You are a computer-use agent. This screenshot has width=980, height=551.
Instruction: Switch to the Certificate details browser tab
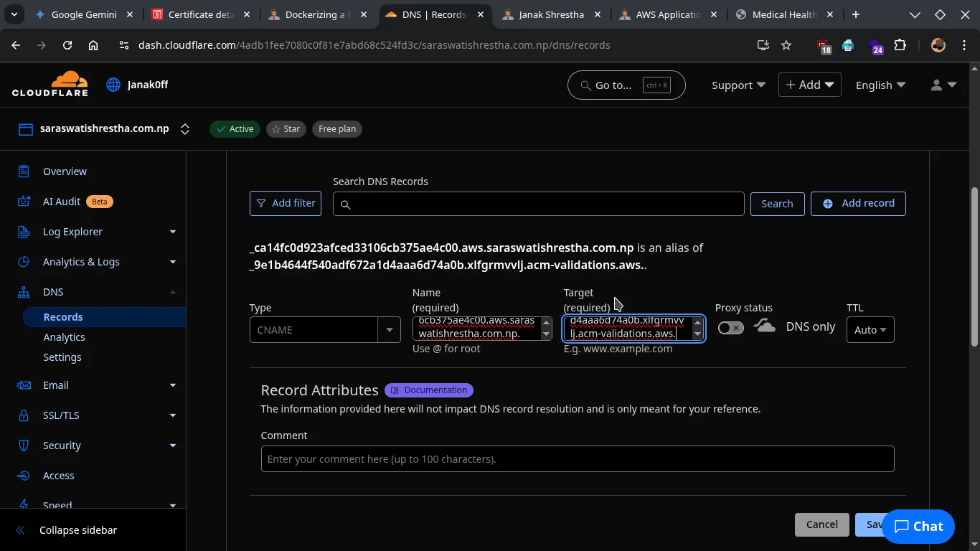pos(200,14)
